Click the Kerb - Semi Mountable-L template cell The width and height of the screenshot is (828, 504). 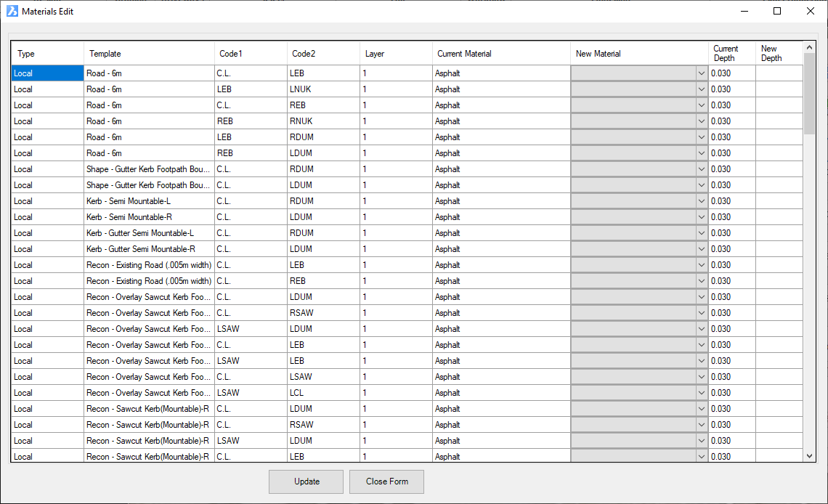pos(149,201)
